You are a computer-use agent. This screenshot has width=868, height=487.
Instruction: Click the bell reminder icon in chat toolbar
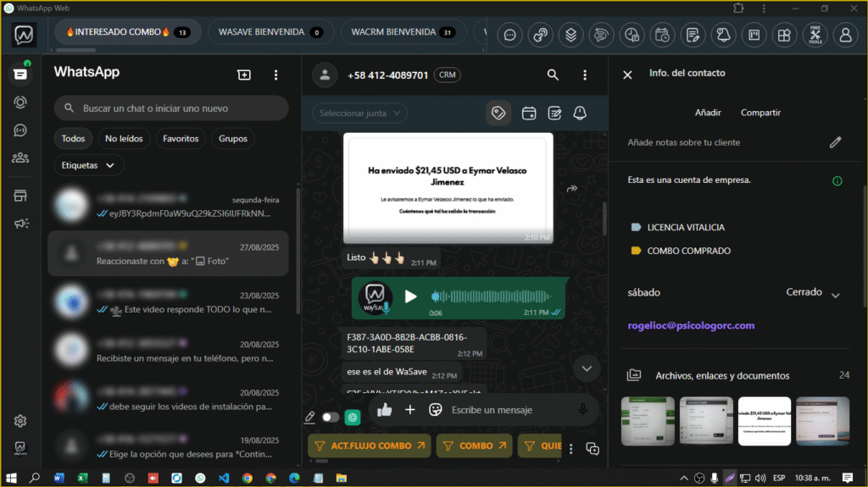(580, 113)
